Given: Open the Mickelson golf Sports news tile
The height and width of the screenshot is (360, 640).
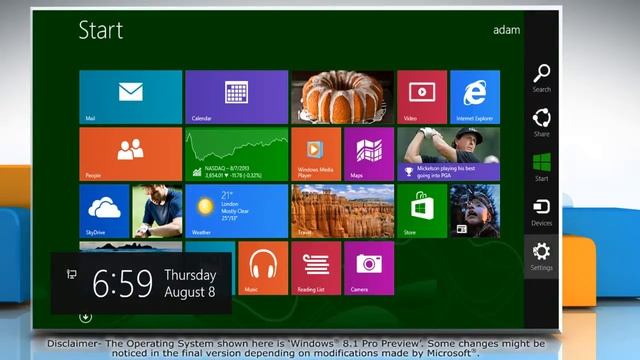Looking at the screenshot, I should point(449,154).
